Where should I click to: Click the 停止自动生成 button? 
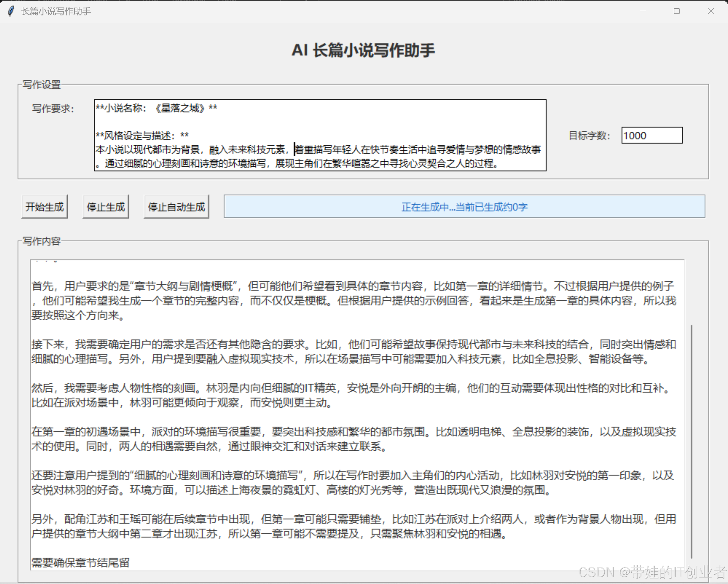tap(176, 207)
